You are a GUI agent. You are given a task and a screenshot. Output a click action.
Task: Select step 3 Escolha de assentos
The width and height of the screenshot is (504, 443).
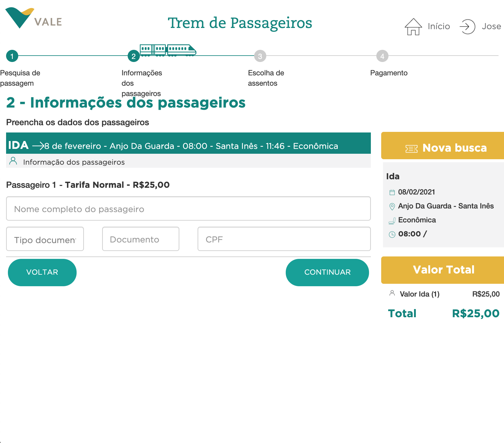click(x=260, y=56)
